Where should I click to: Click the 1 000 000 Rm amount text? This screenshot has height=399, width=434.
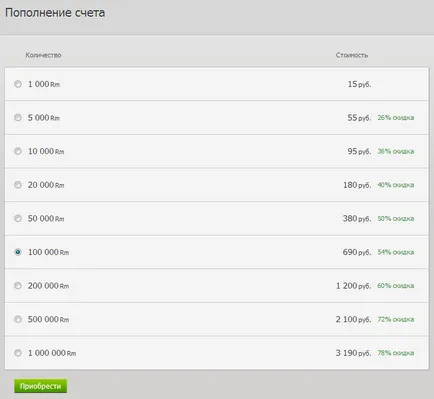[x=52, y=353]
